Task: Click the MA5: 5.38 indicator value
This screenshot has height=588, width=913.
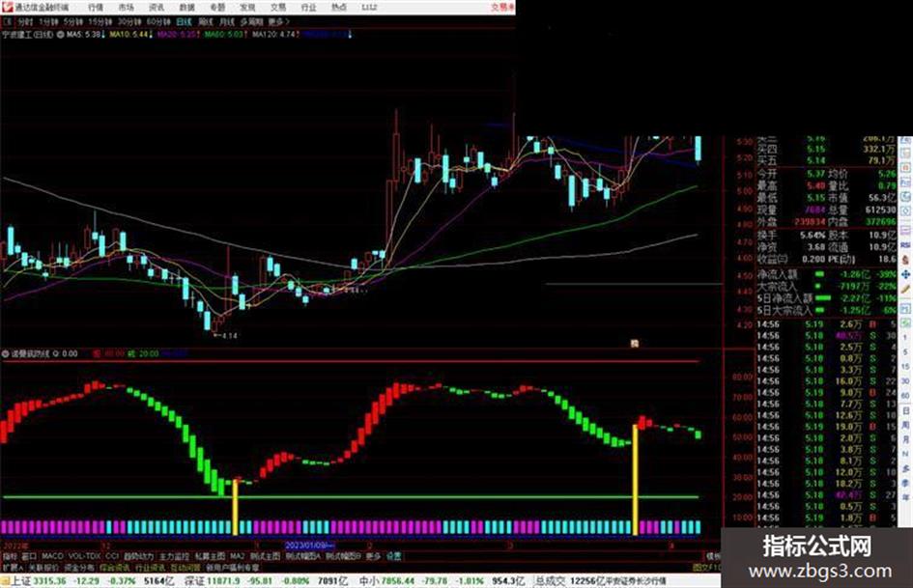Action: coord(85,35)
